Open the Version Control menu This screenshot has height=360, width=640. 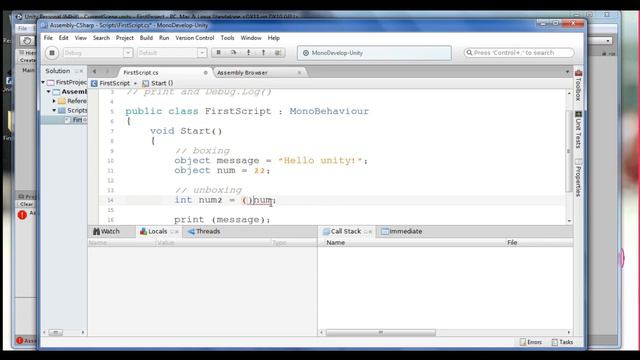point(195,38)
